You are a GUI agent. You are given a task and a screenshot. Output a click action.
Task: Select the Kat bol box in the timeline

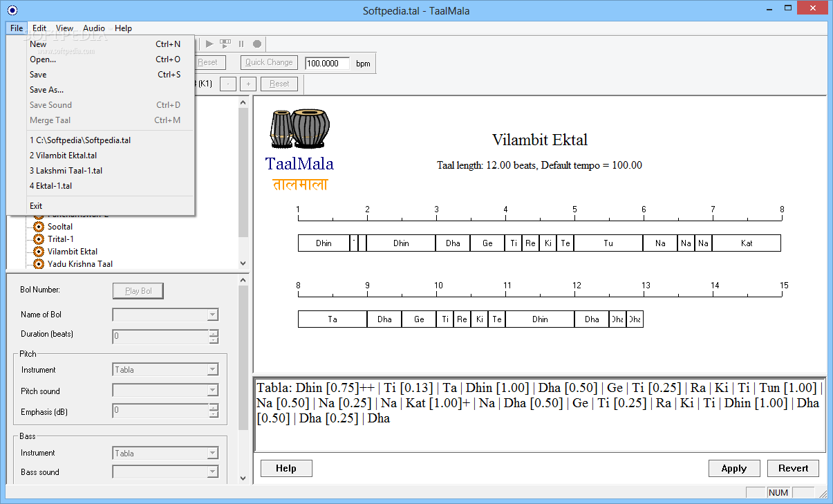(x=747, y=243)
